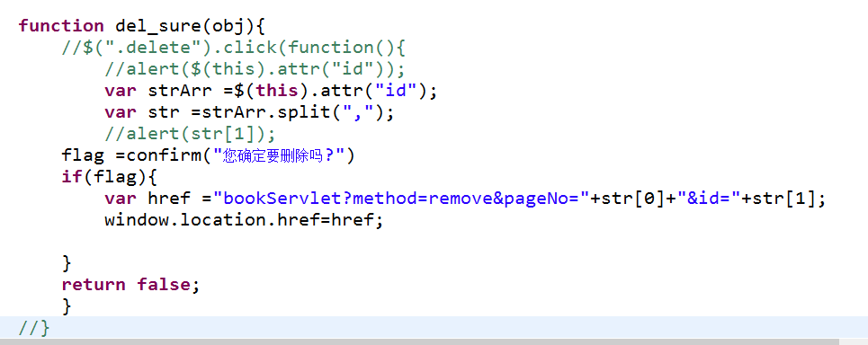Click the var str =strArr.split(","); line
This screenshot has height=345, width=868.
pyautogui.click(x=249, y=112)
